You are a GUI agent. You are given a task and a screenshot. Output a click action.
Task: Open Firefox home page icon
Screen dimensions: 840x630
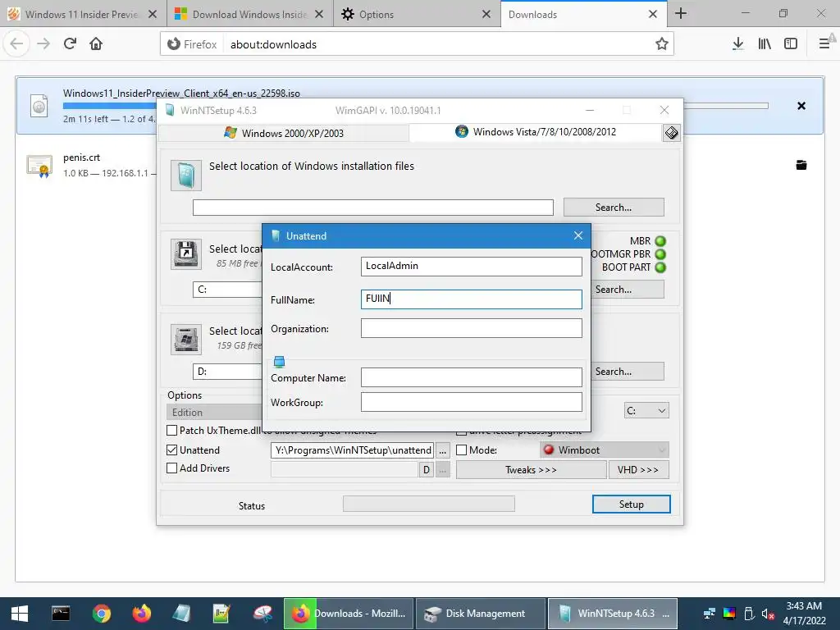pyautogui.click(x=96, y=44)
